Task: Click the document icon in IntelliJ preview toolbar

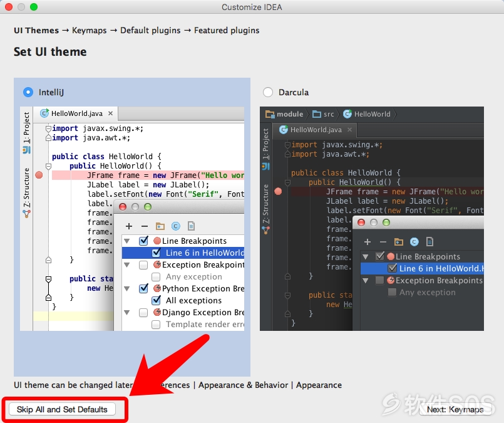Action: pyautogui.click(x=191, y=226)
